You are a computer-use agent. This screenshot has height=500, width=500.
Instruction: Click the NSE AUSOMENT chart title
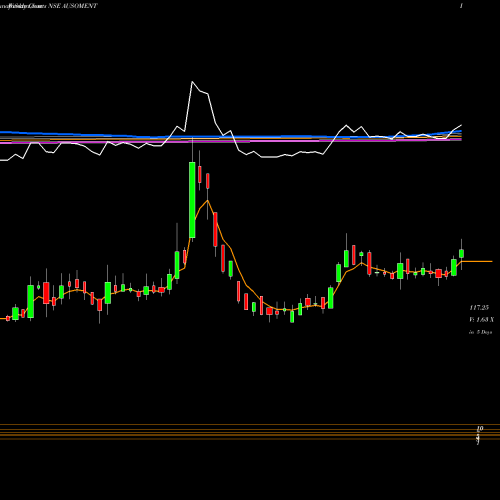[73, 6]
